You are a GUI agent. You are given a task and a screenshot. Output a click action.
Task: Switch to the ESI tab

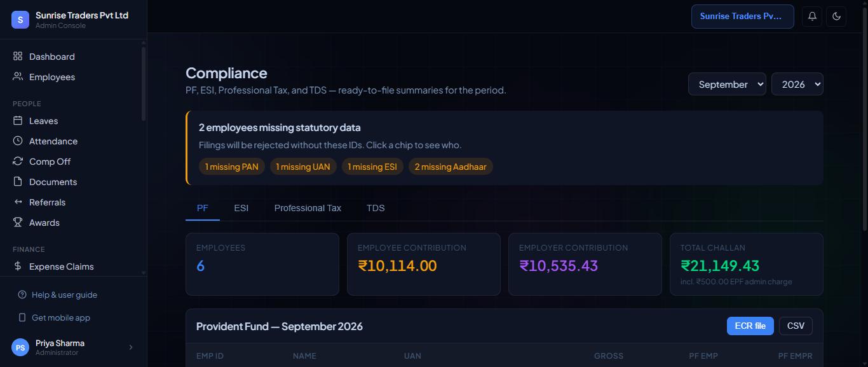coord(241,208)
